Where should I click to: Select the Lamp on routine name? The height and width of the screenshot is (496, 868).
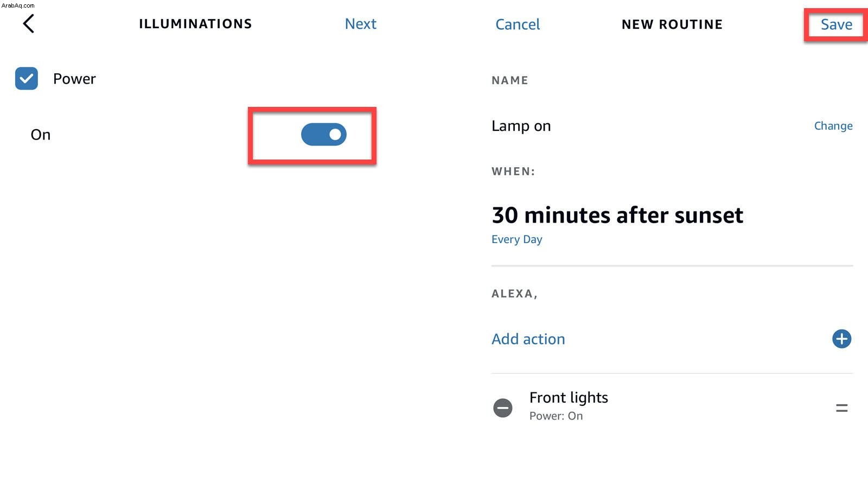(521, 126)
